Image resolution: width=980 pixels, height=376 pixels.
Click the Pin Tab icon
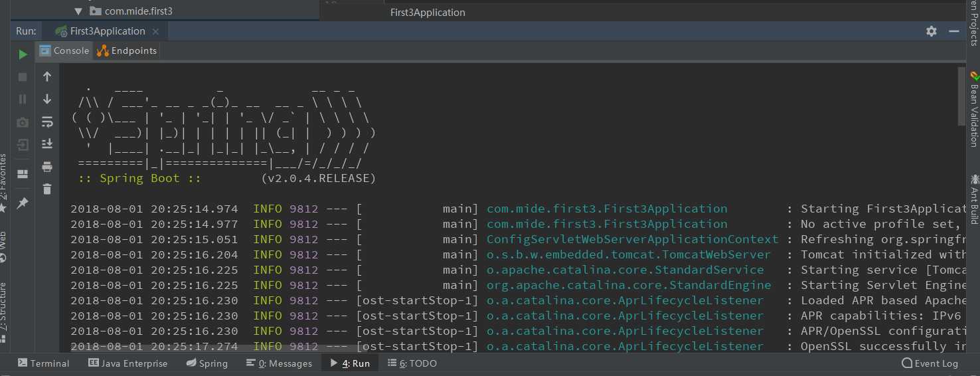tap(23, 203)
